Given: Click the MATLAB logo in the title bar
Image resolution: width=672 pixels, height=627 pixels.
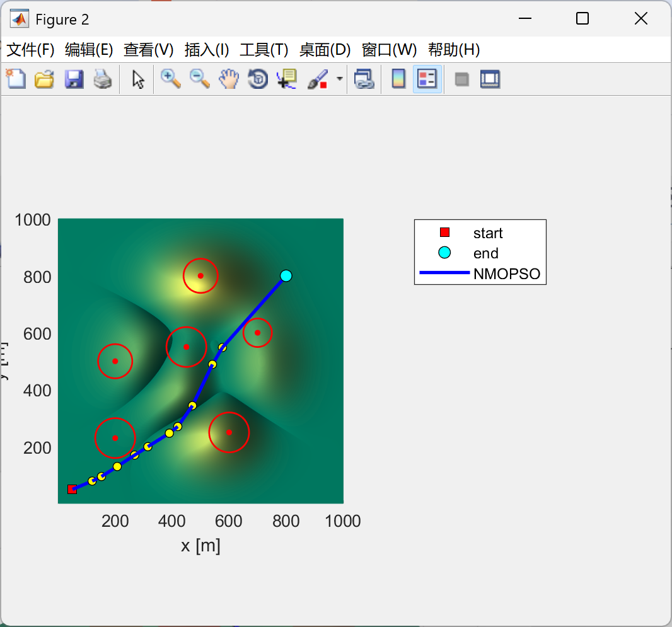Looking at the screenshot, I should pos(20,19).
